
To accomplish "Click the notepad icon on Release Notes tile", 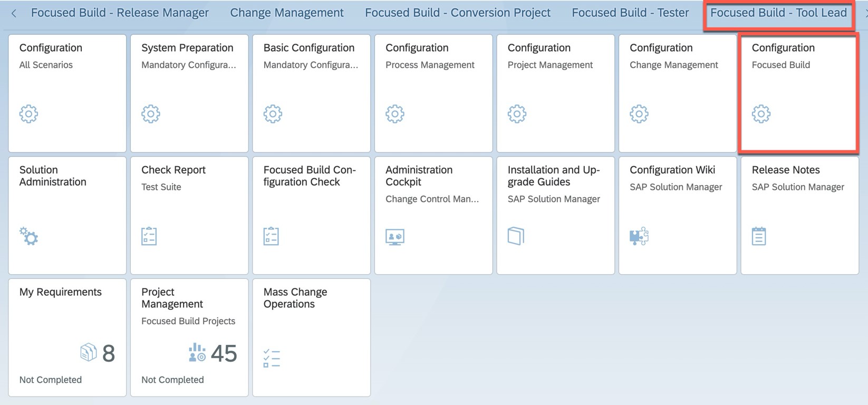I will 759,236.
